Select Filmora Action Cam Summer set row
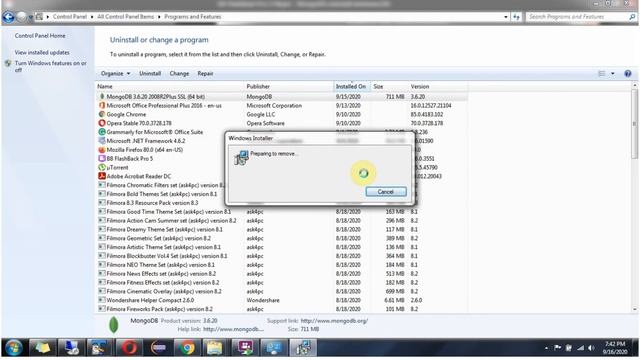640x360 pixels. point(282,220)
